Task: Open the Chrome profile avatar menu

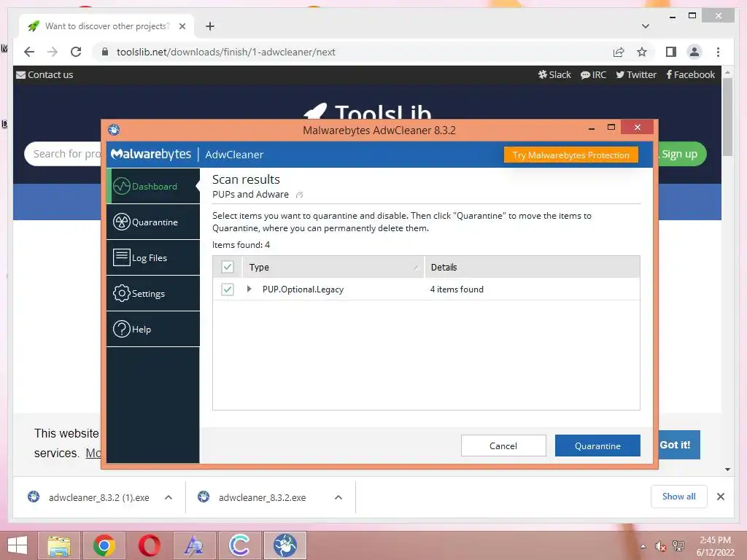Action: 694,52
